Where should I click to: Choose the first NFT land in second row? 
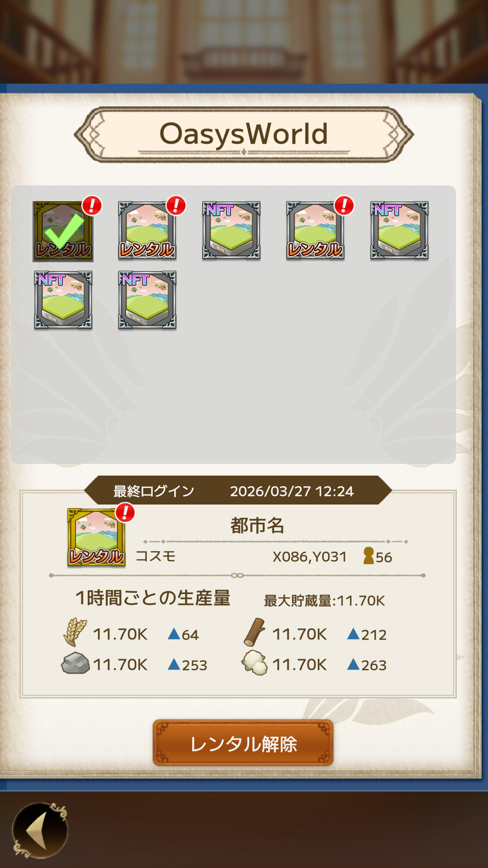coord(63,300)
